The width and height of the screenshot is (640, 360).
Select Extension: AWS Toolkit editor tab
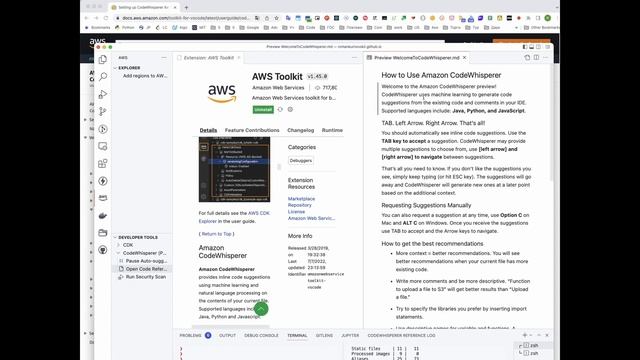point(209,58)
